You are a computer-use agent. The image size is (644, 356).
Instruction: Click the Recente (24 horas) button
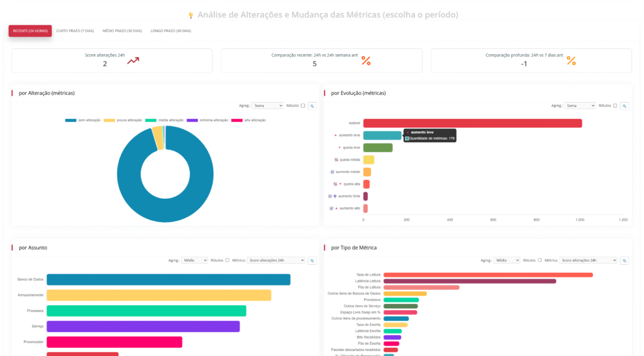click(x=30, y=31)
